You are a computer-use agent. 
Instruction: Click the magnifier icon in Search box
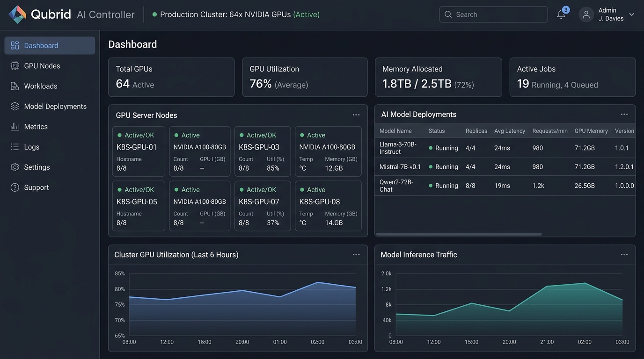pos(448,14)
